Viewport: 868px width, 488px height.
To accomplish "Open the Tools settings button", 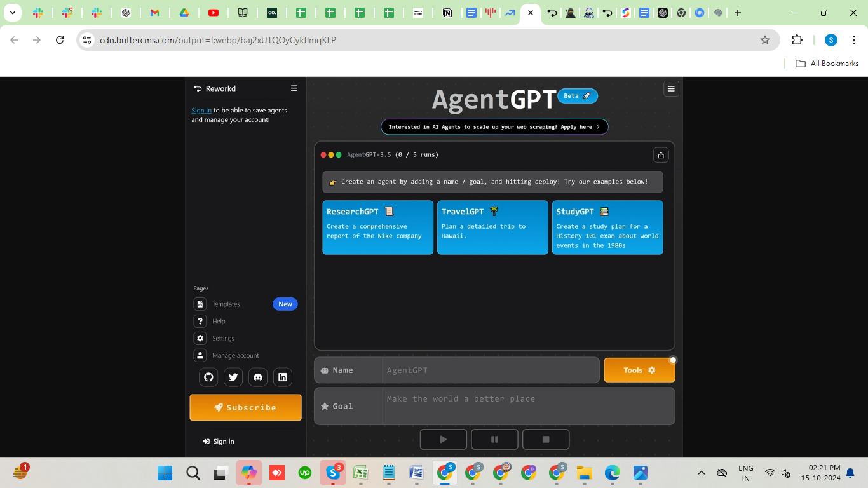I will 639,370.
